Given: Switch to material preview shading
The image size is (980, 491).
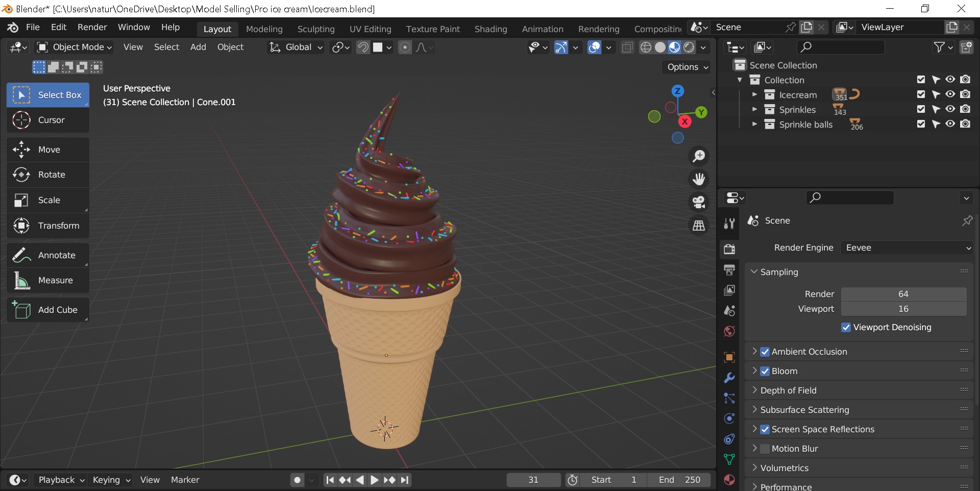Looking at the screenshot, I should coord(674,47).
